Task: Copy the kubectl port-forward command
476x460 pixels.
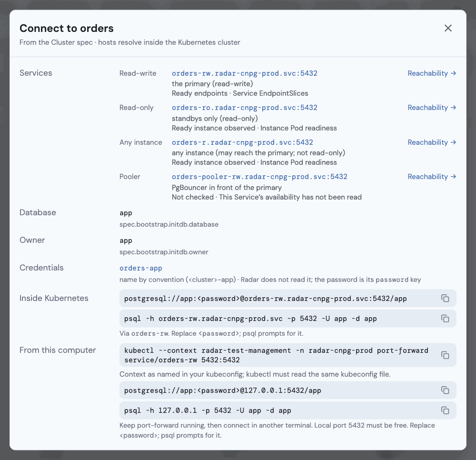Action: pos(445,355)
